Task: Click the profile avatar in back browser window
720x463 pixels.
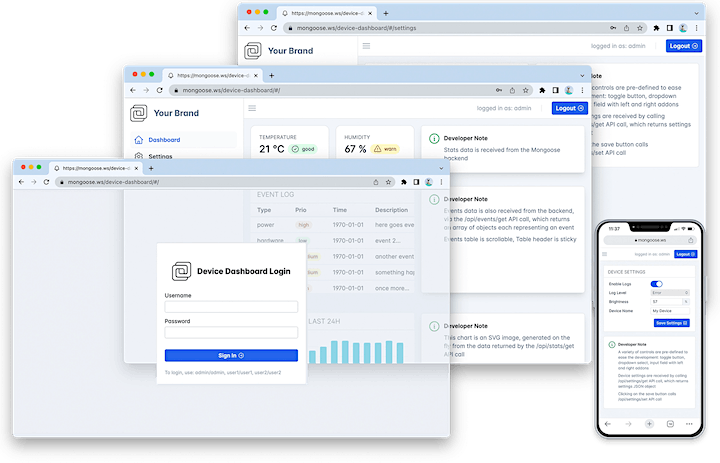Action: pos(683,29)
